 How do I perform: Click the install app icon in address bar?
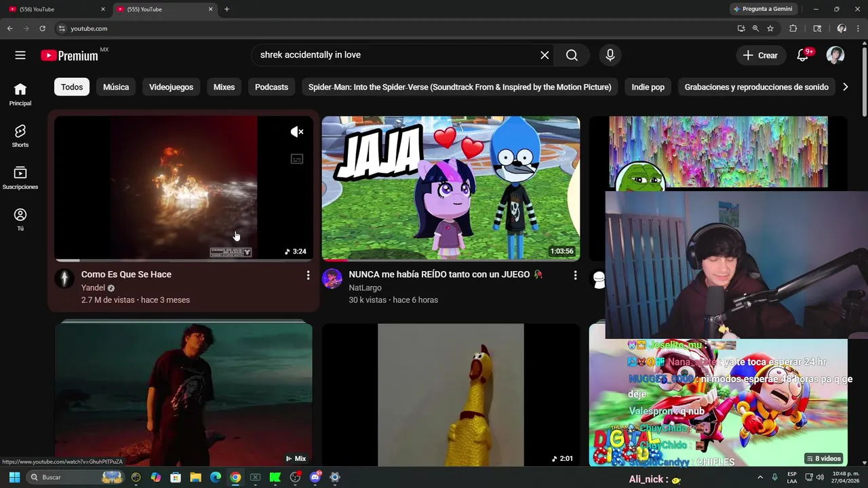tap(741, 28)
